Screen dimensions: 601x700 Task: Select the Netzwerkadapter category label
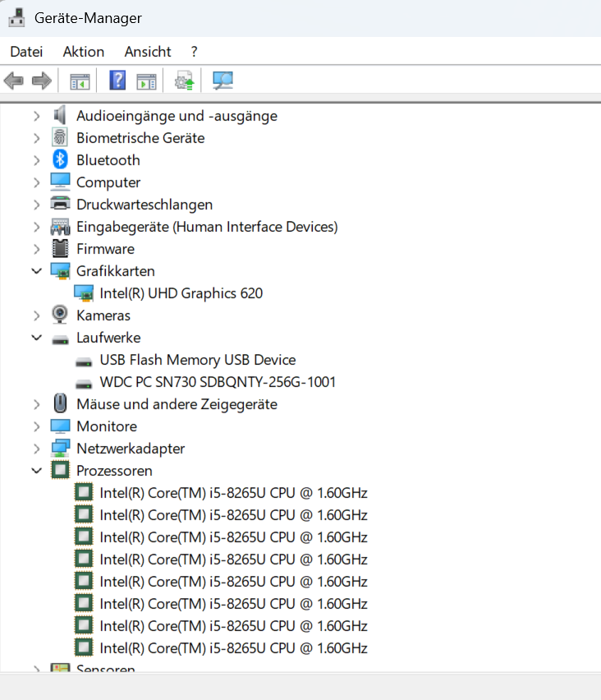131,449
